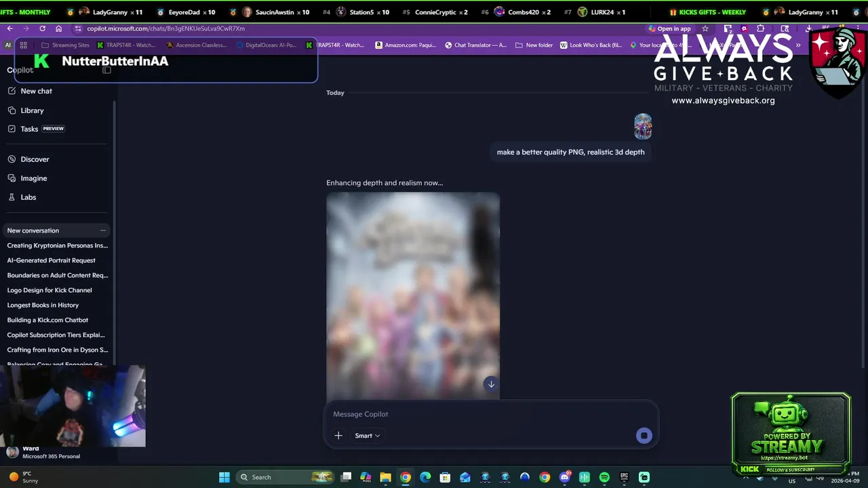This screenshot has width=868, height=488.
Task: Open Amazon.com bookmark
Action: click(x=406, y=45)
